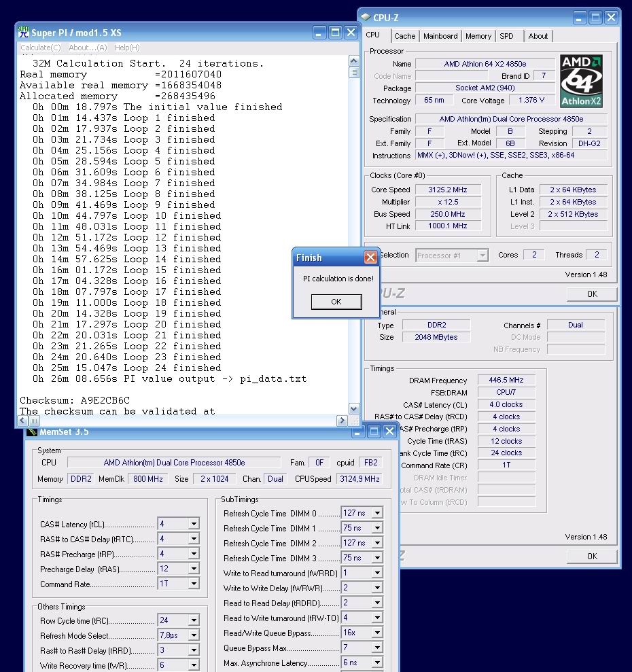The image size is (632, 672).
Task: Click the Checksum: A9E2CB6C line
Action: (75, 400)
